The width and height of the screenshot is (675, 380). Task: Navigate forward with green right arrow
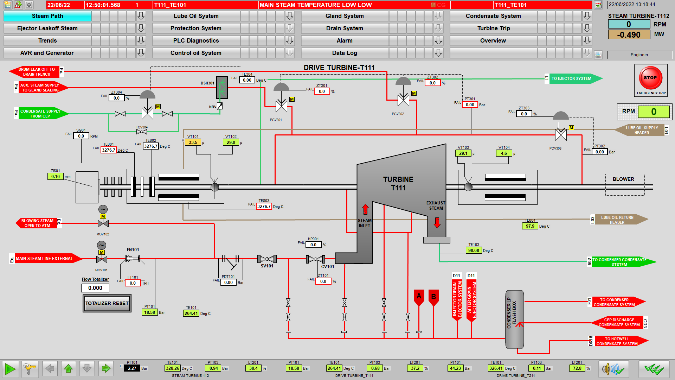[105, 368]
